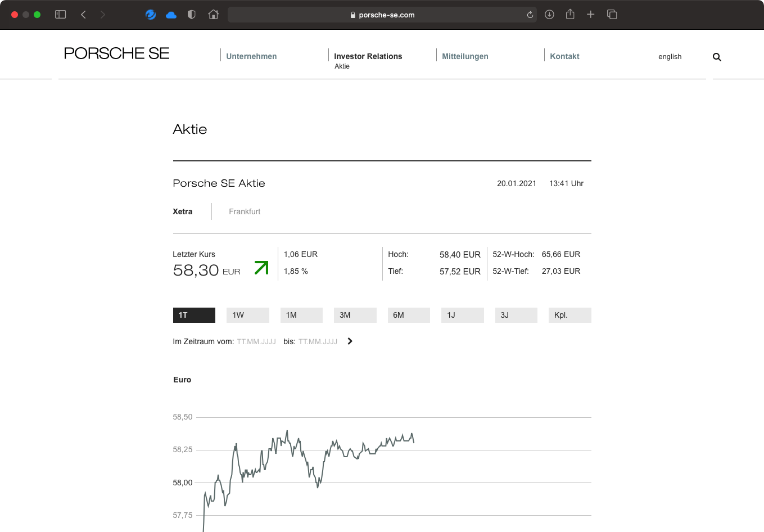Click the 58,25 y-axis label
This screenshot has width=764, height=532.
(183, 449)
